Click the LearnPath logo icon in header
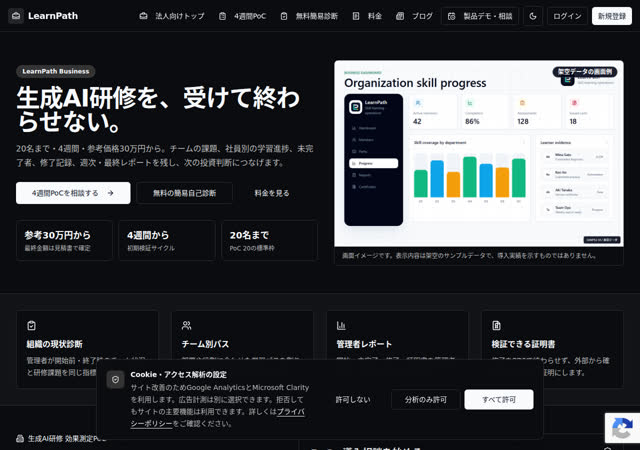The width and height of the screenshot is (640, 450). (x=16, y=16)
